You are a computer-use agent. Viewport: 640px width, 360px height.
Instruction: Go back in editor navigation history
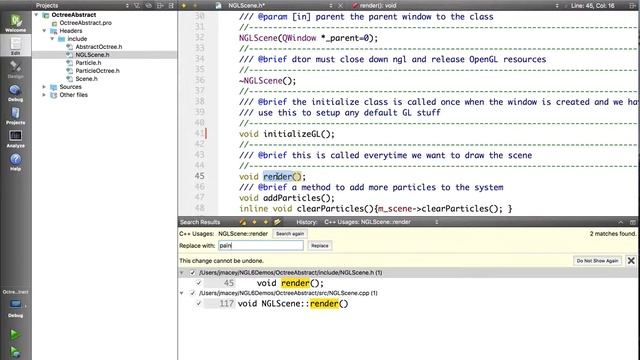[184, 5]
